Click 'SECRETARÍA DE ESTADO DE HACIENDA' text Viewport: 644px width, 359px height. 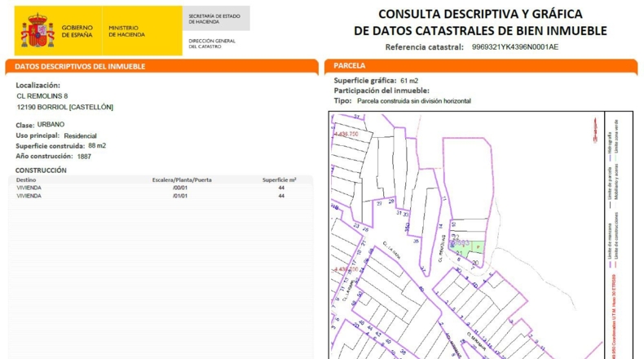(x=214, y=19)
